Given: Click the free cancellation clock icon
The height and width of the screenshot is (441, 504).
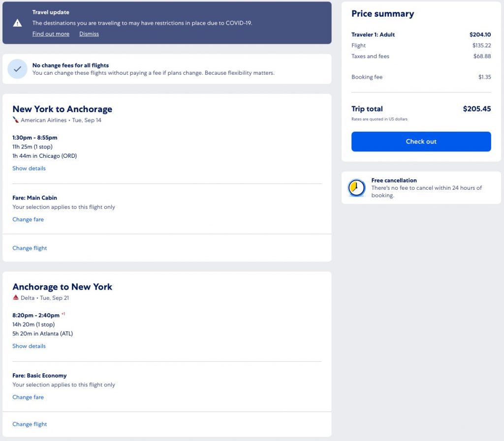Looking at the screenshot, I should coord(356,187).
